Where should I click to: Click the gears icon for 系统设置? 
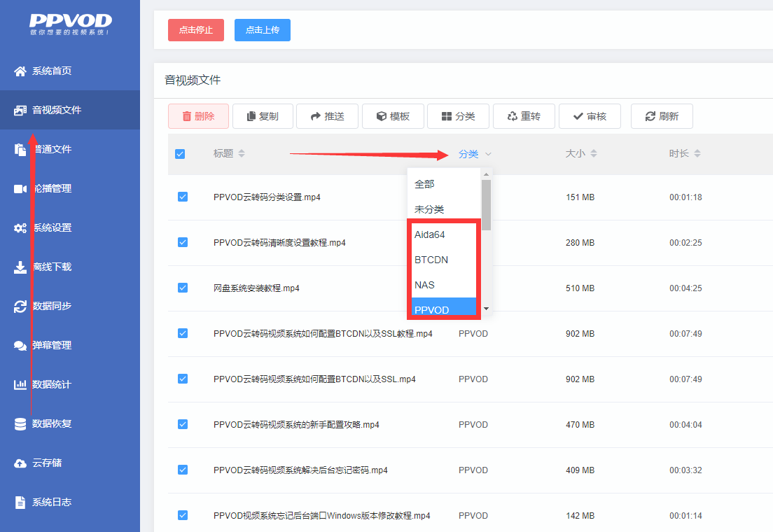[x=20, y=227]
